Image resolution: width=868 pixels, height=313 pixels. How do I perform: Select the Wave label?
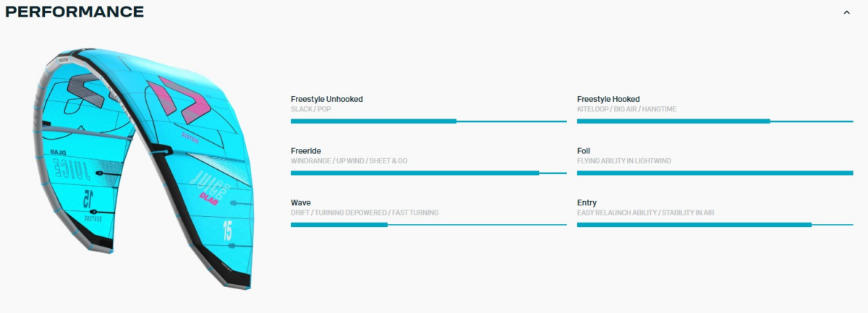tap(301, 202)
